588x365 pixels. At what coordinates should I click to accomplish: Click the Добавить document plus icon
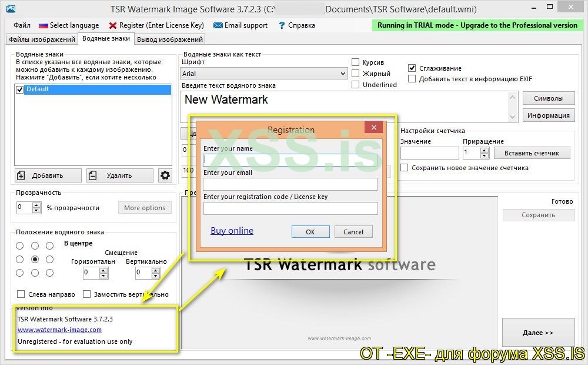pyautogui.click(x=21, y=175)
